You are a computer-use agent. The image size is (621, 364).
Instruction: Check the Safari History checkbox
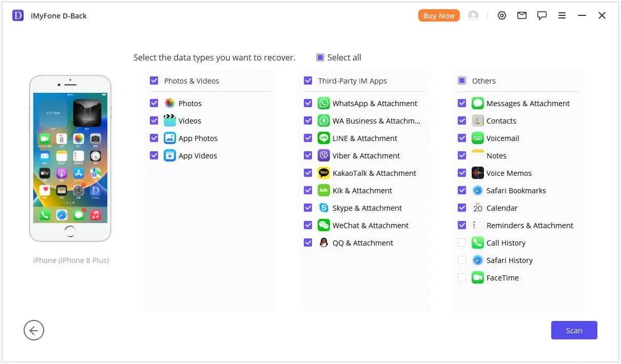462,260
